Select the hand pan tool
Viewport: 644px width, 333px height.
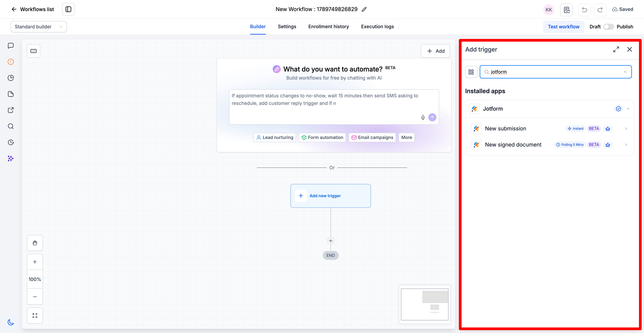tap(35, 243)
